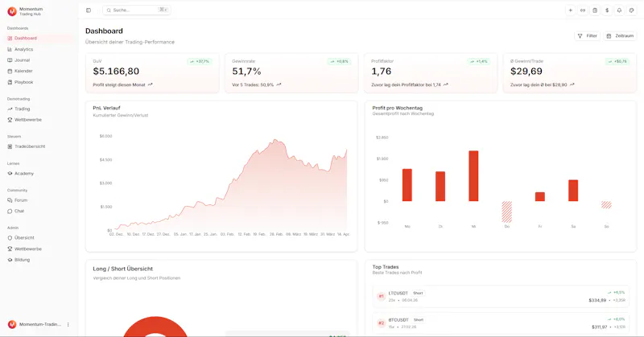Click the +$0,79 badge

click(617, 62)
